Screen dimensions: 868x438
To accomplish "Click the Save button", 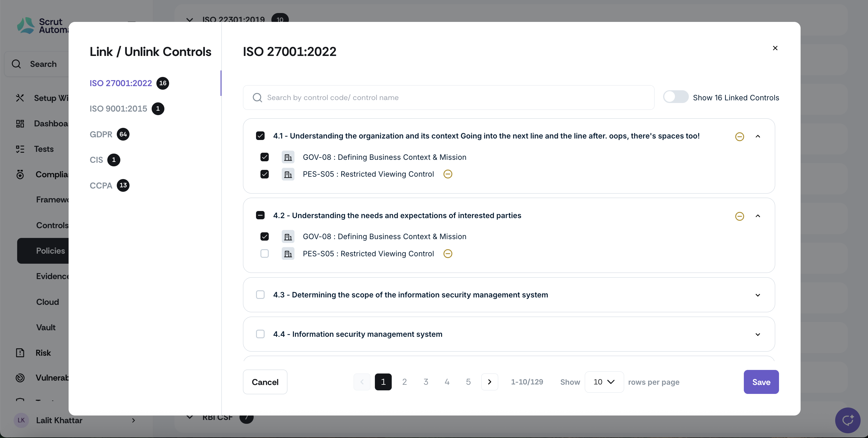I will pos(761,382).
